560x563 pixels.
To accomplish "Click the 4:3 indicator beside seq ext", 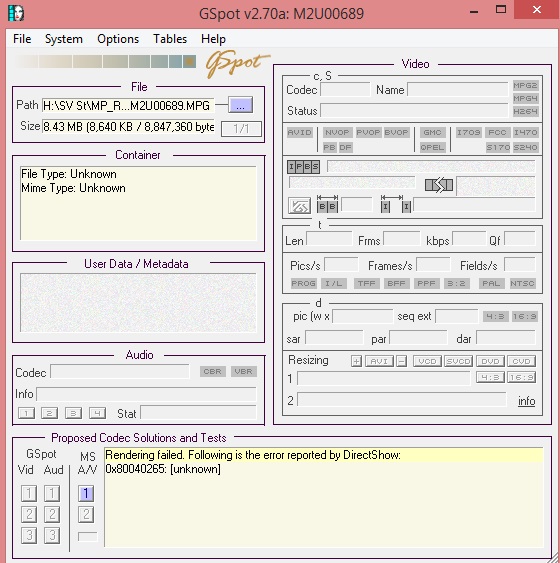I will [495, 316].
